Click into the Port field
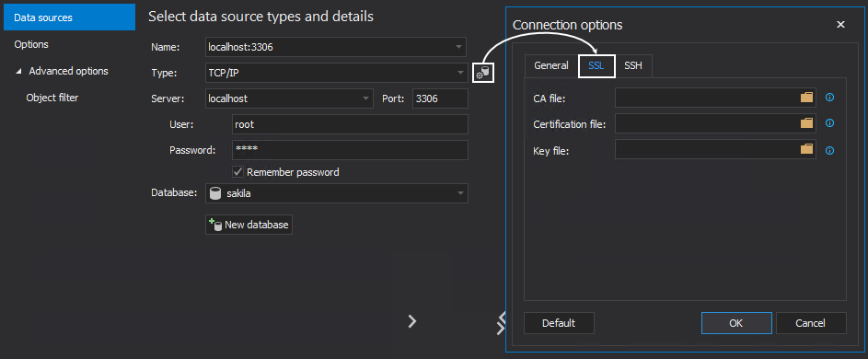This screenshot has height=359, width=868. [x=440, y=98]
